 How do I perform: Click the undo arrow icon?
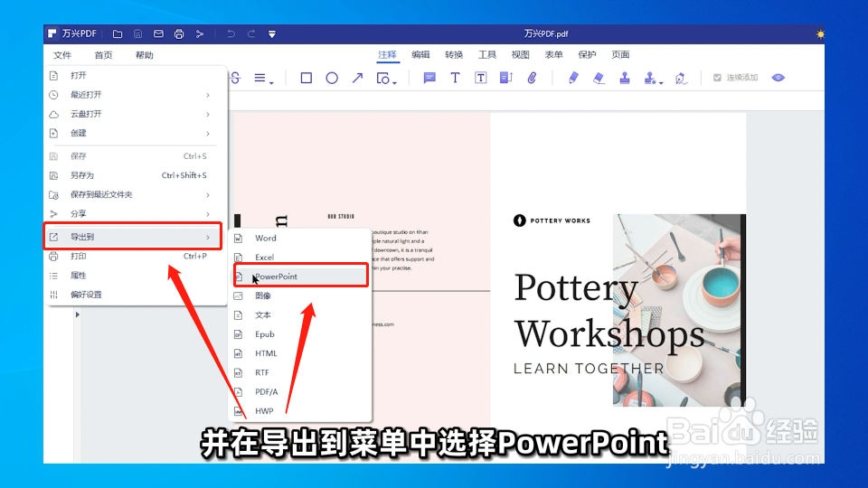pyautogui.click(x=231, y=33)
